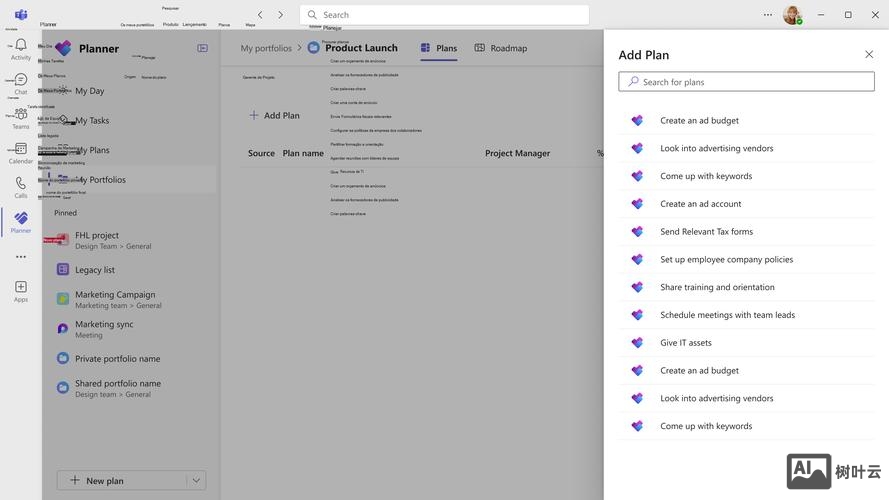Click the back navigation arrow
The height and width of the screenshot is (500, 889).
260,15
